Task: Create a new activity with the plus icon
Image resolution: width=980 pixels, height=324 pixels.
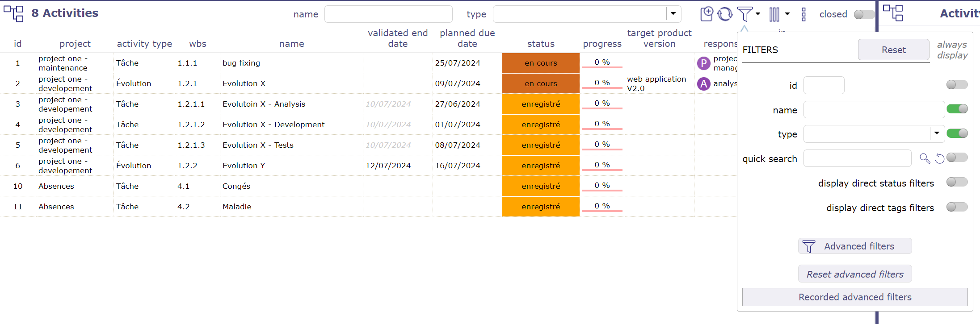Action: pyautogui.click(x=707, y=14)
